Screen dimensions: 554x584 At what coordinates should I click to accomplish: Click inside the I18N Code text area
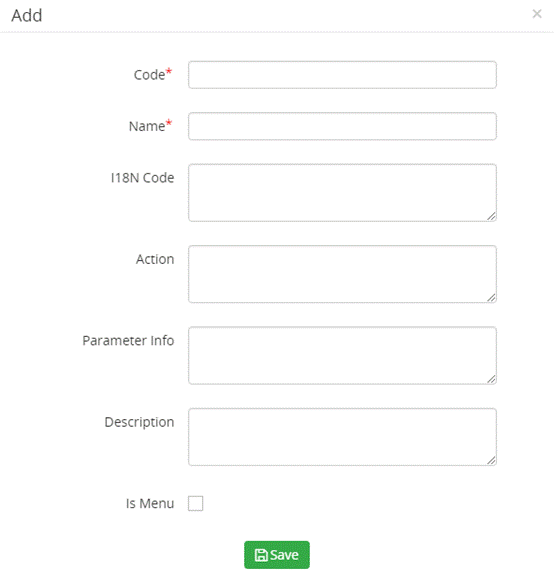coord(342,193)
